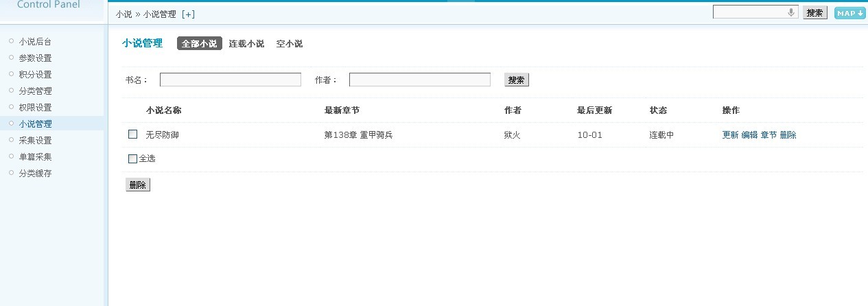Image resolution: width=868 pixels, height=306 pixels.
Task: Click the top-right 搜索 button
Action: tap(815, 13)
